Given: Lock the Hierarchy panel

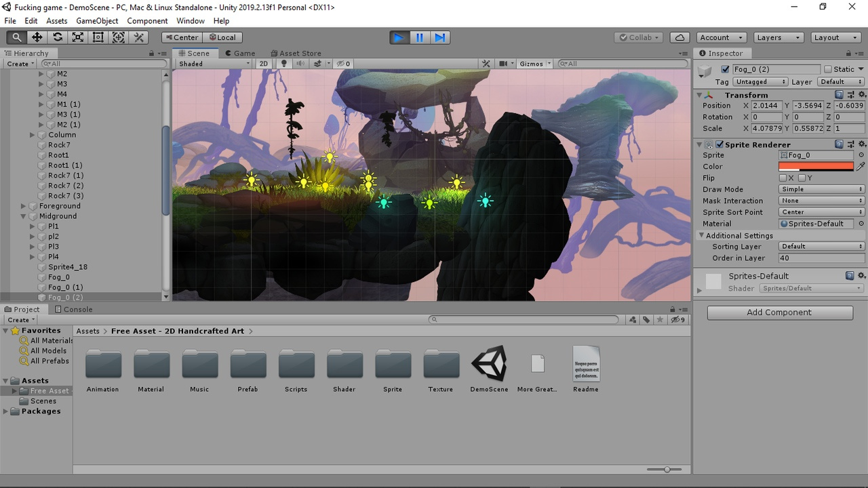Looking at the screenshot, I should point(152,53).
